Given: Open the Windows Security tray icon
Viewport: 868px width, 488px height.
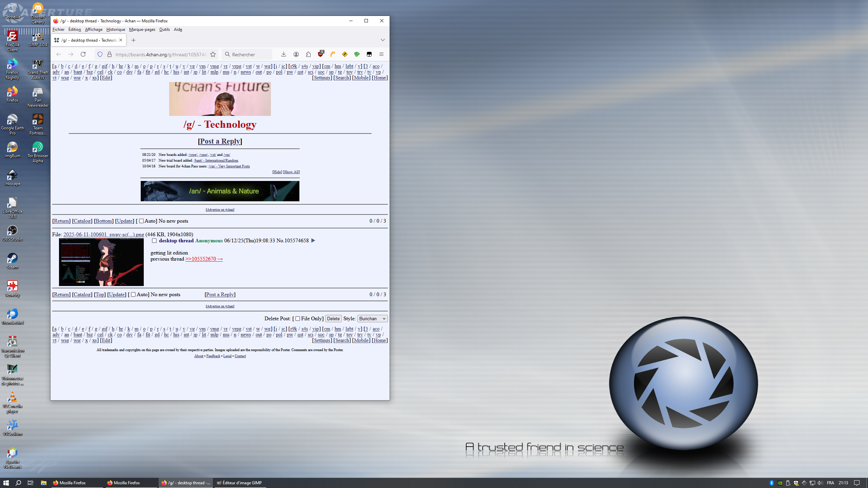Looking at the screenshot, I should 796,483.
